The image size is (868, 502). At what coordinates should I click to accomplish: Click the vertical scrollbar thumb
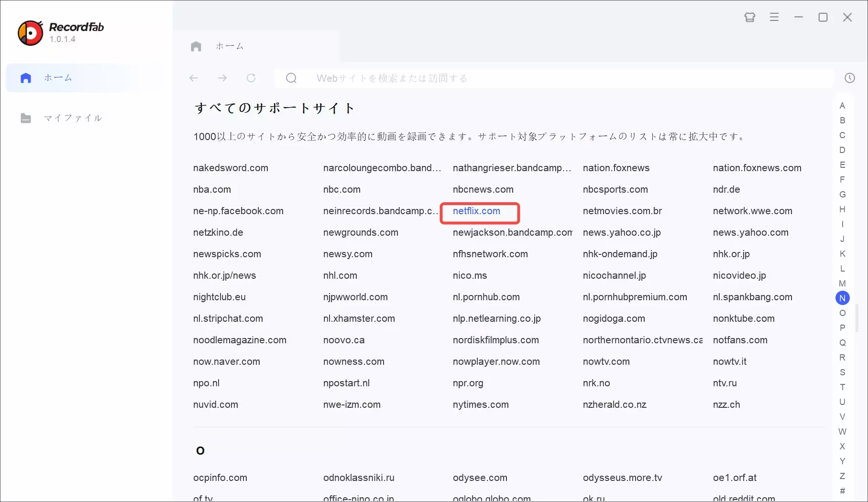click(857, 318)
